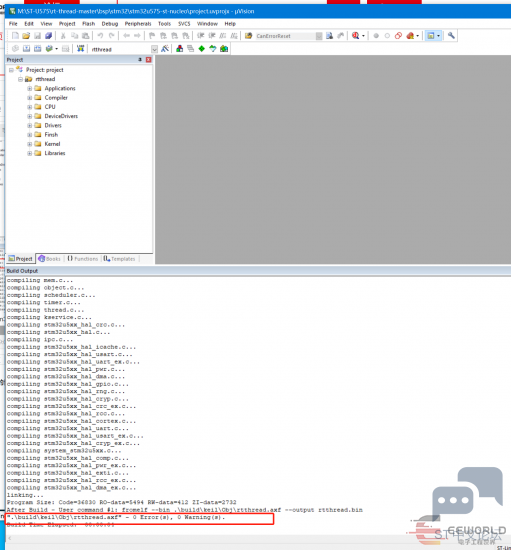Open the Debug menu

[x=110, y=24]
